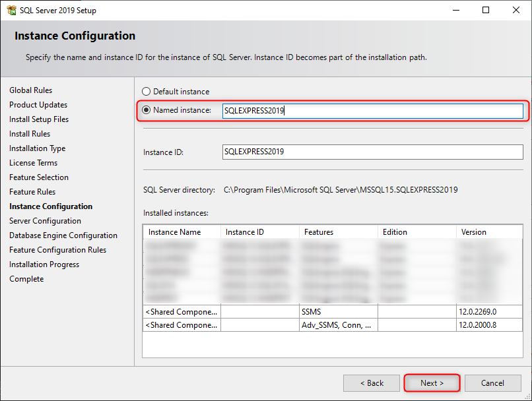Minimize the setup window

(456, 10)
